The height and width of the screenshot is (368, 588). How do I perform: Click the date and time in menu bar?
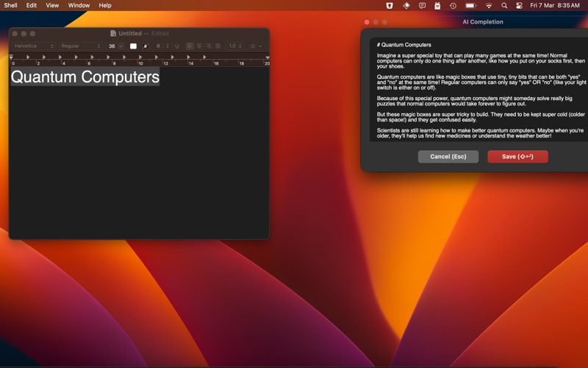[555, 6]
